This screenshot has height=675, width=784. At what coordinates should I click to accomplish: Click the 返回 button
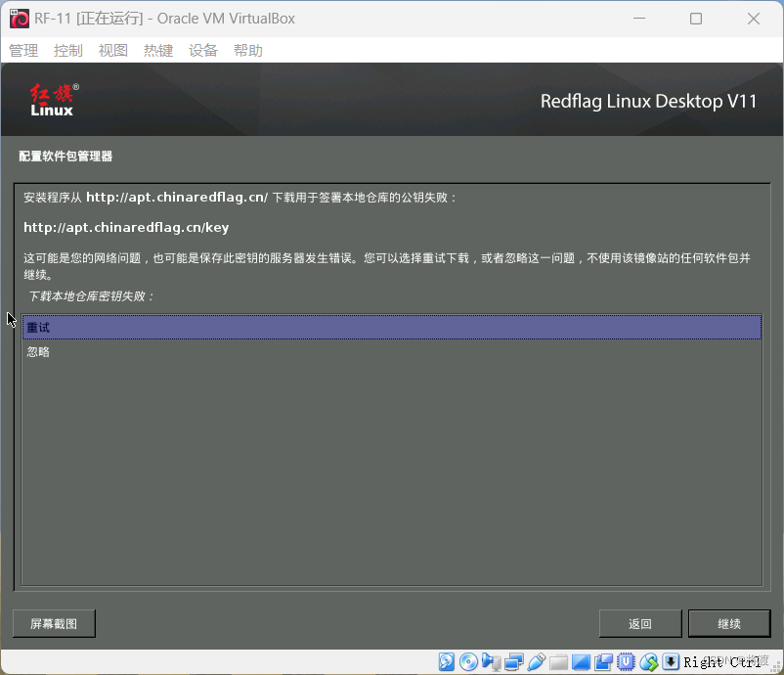(x=640, y=623)
